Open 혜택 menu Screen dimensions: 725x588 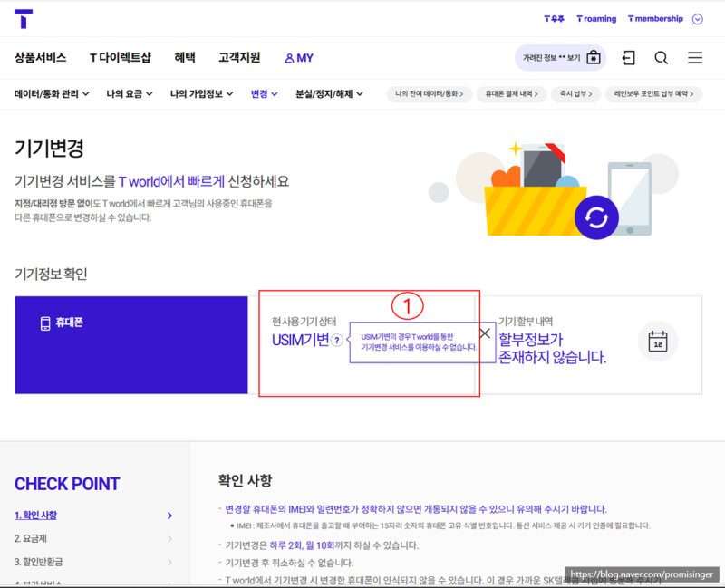tap(185, 58)
